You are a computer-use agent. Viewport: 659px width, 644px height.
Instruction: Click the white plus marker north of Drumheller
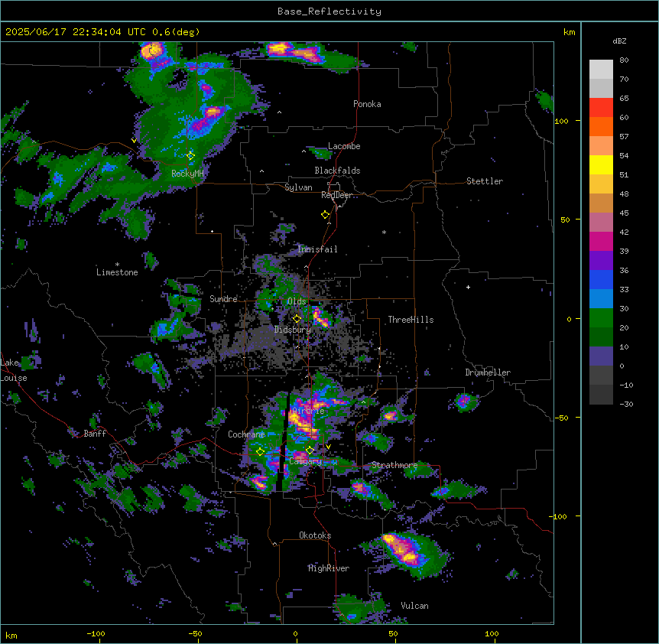point(468,287)
